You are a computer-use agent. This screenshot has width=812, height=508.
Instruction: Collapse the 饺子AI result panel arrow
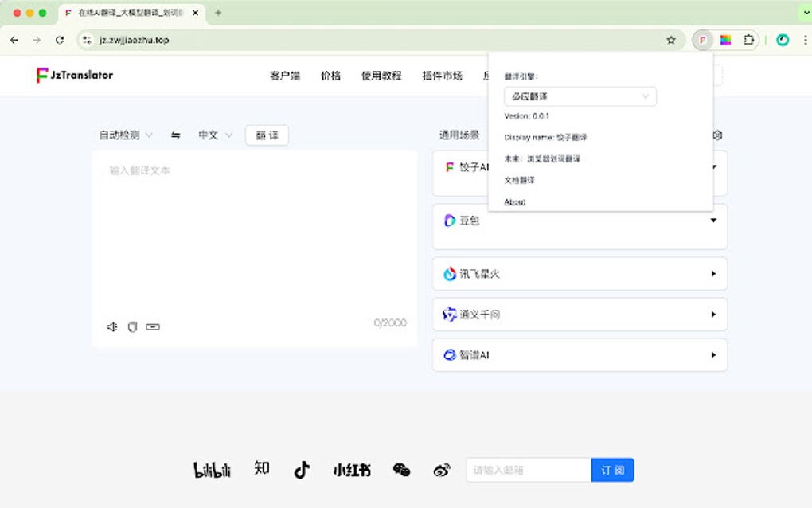pyautogui.click(x=715, y=166)
